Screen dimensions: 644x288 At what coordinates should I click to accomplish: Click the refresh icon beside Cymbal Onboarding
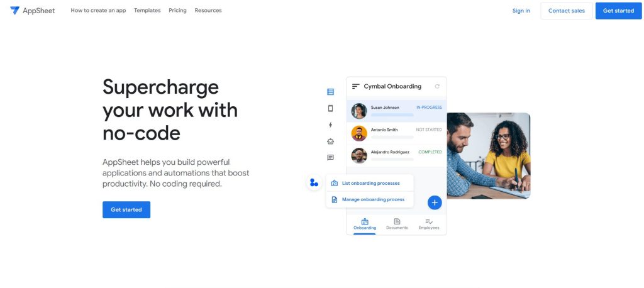click(437, 87)
